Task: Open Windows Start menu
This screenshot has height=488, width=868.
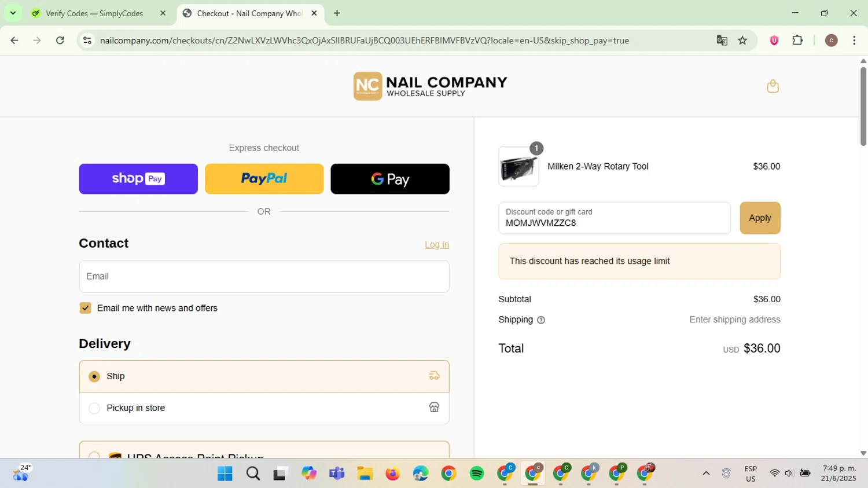Action: pos(225,474)
